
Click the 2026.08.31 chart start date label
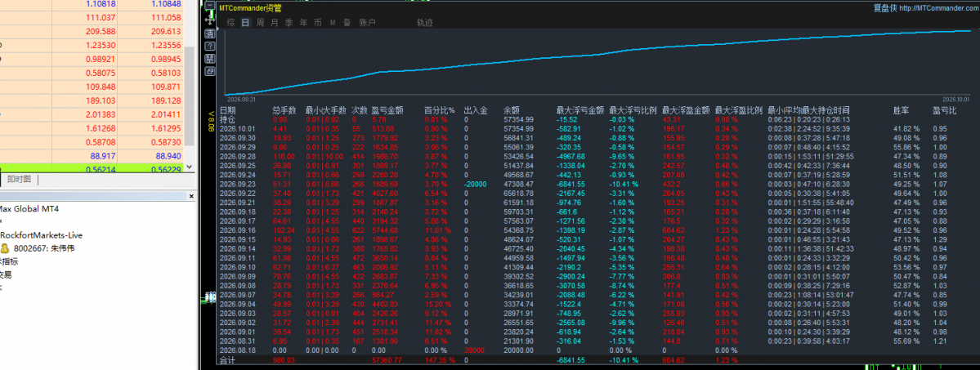[240, 99]
